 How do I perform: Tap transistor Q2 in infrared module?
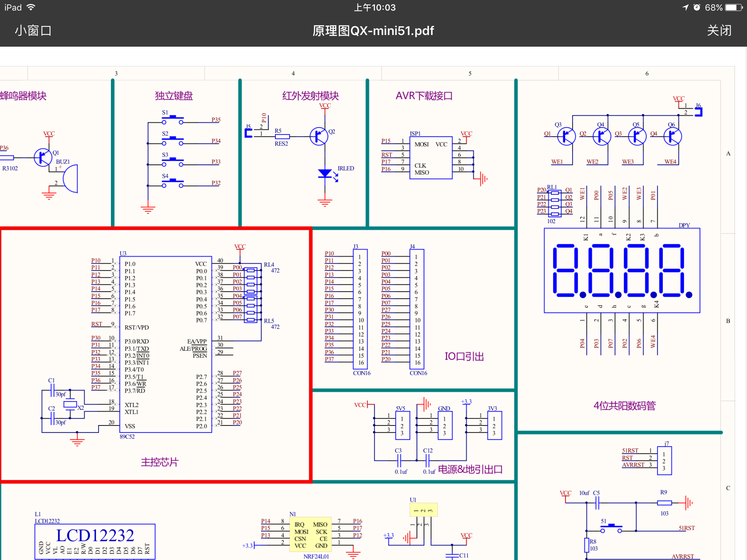(319, 136)
